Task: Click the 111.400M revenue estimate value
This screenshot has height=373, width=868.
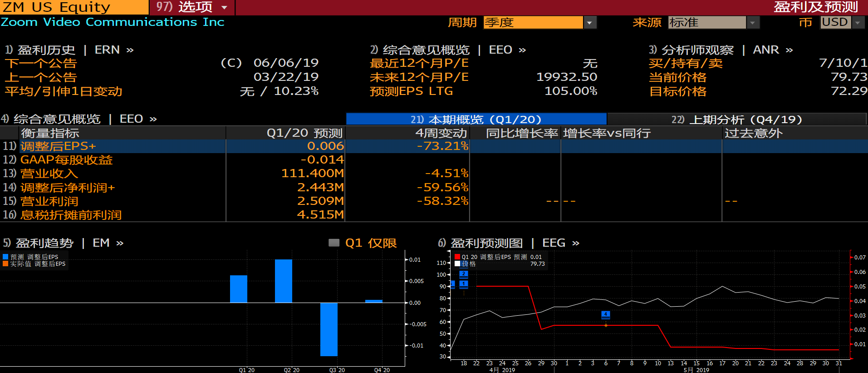Action: coord(313,174)
